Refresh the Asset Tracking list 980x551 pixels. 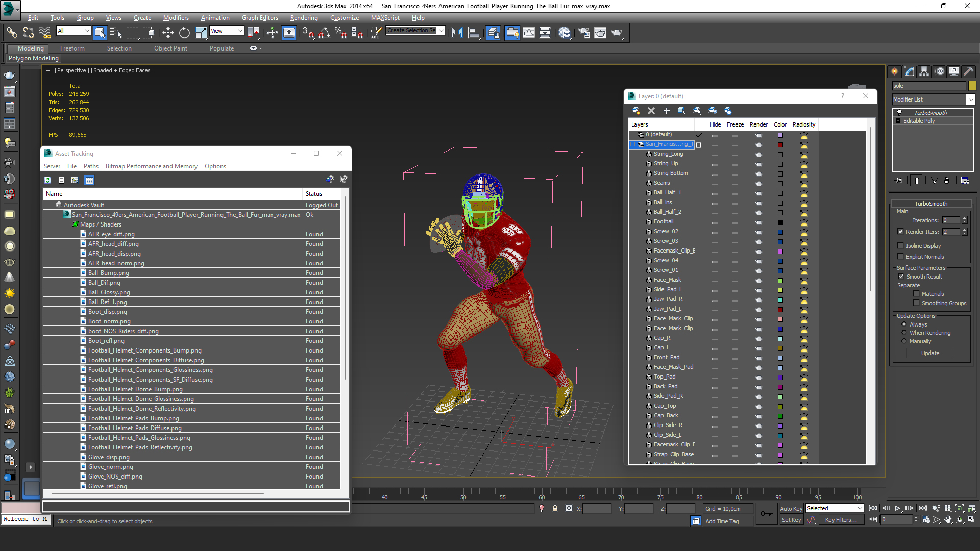47,180
